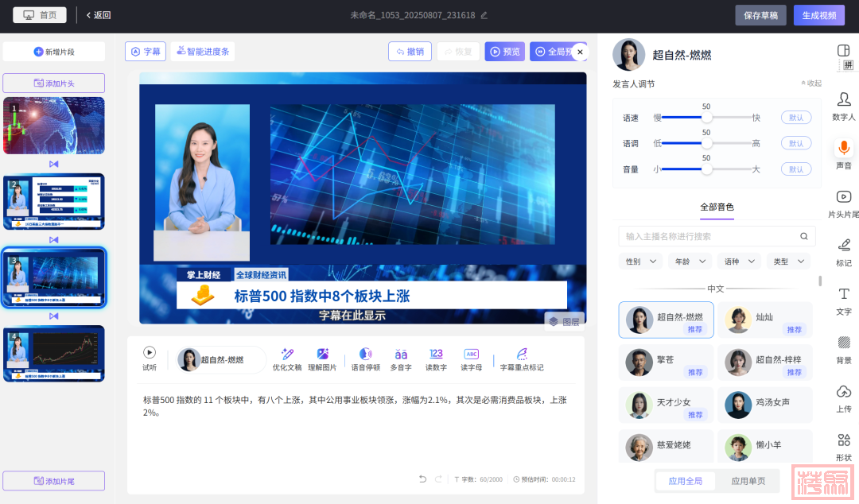Toggle the 字幕 subtitle button
Screen dimensions: 859x504
pyautogui.click(x=146, y=52)
